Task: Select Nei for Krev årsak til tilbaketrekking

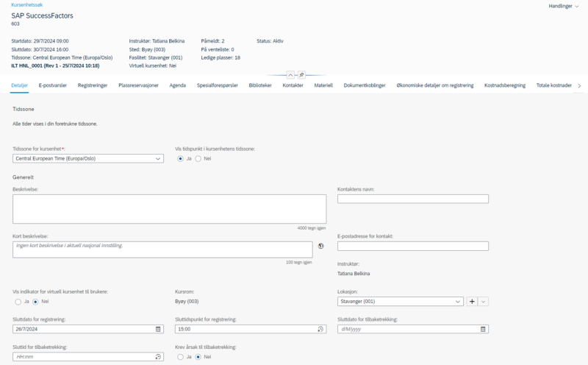Action: (x=198, y=357)
